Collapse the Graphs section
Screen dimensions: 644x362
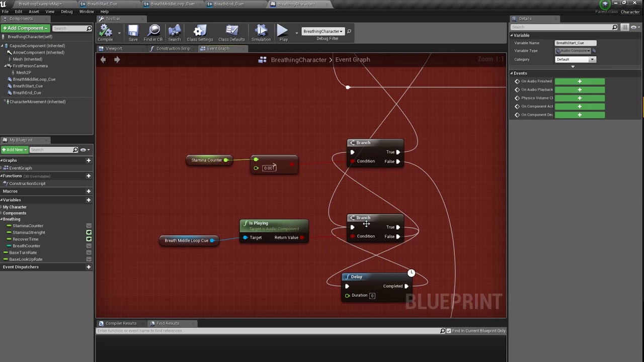point(2,160)
